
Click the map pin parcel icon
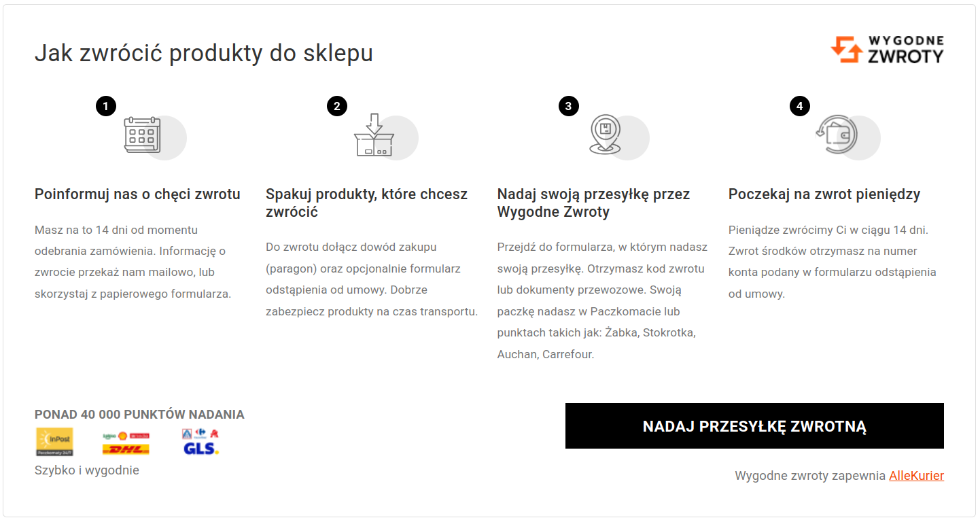coord(604,135)
